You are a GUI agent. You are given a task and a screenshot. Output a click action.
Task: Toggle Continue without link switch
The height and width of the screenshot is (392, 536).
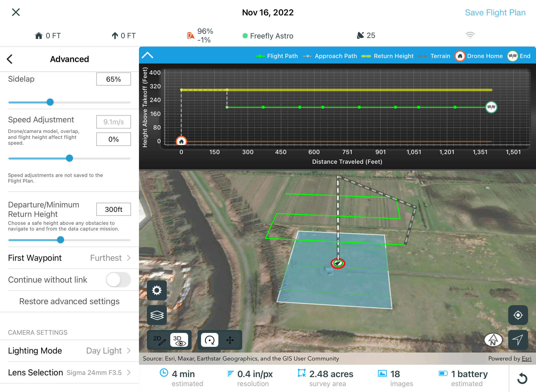click(118, 280)
